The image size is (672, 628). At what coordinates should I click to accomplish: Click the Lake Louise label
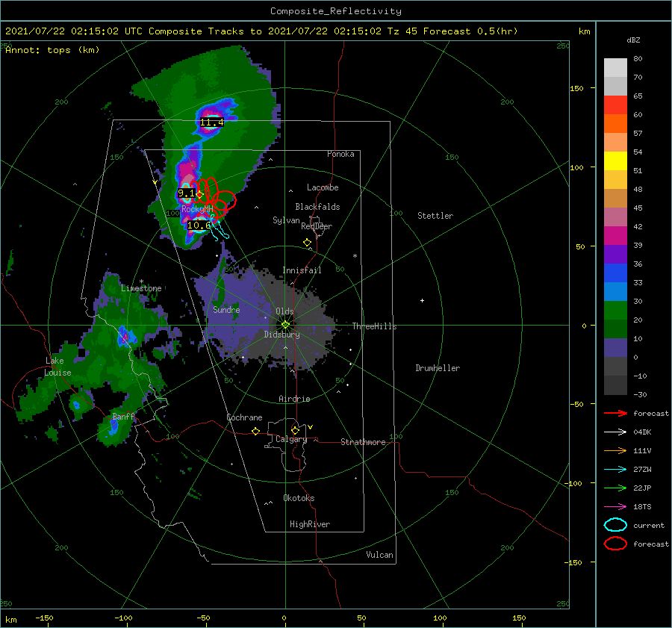coord(57,367)
